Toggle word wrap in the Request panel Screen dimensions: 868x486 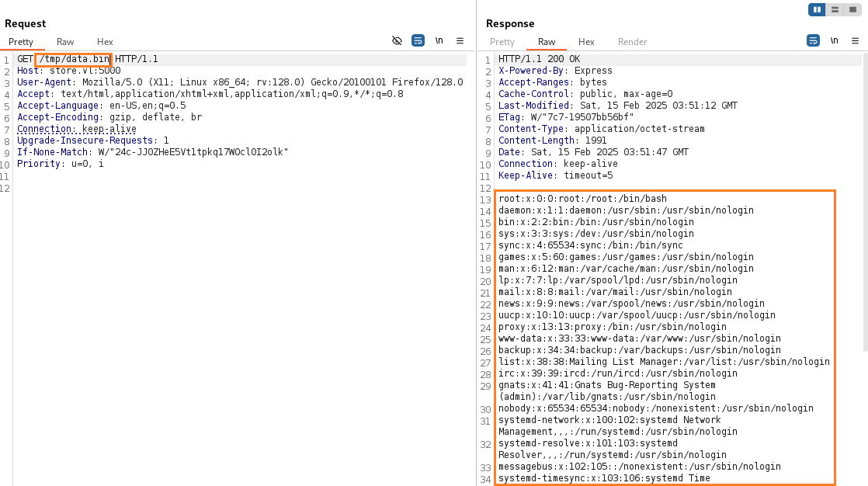(418, 40)
